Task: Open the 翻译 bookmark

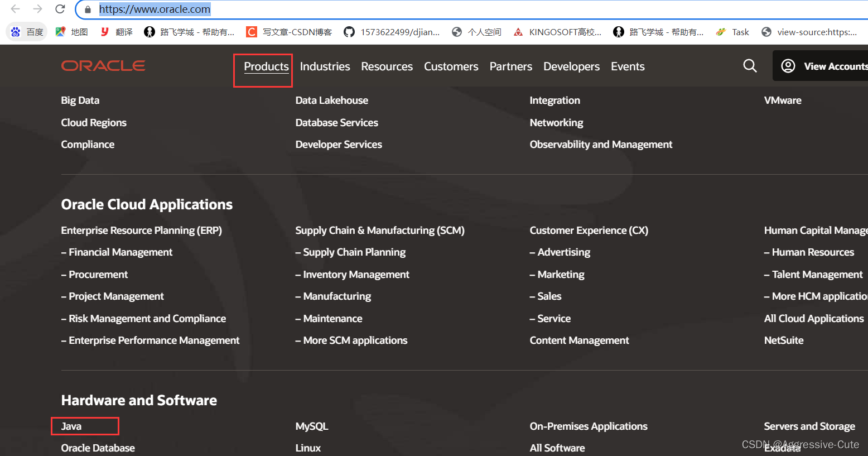Action: click(117, 32)
